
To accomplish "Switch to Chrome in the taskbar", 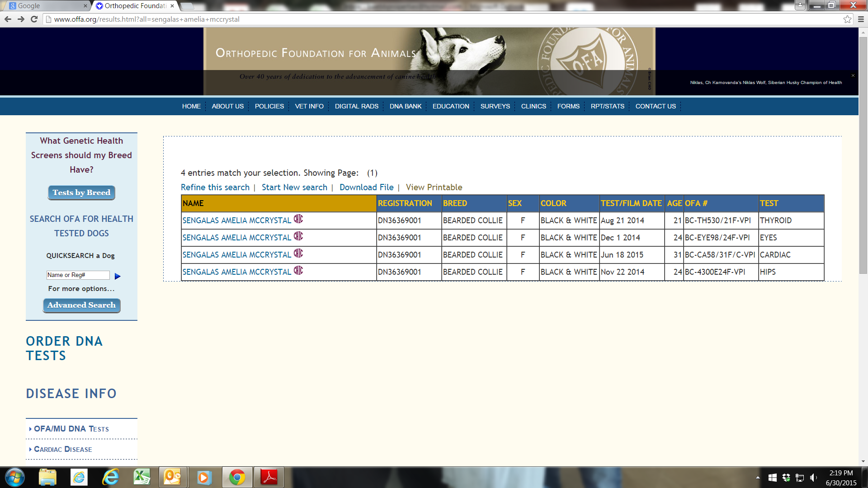I will pos(237,477).
